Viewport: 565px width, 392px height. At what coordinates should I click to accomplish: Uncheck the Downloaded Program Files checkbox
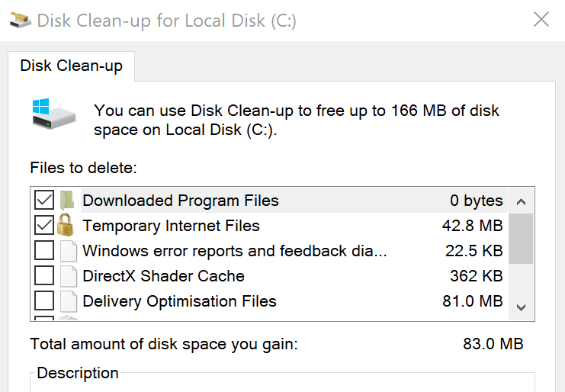click(44, 200)
